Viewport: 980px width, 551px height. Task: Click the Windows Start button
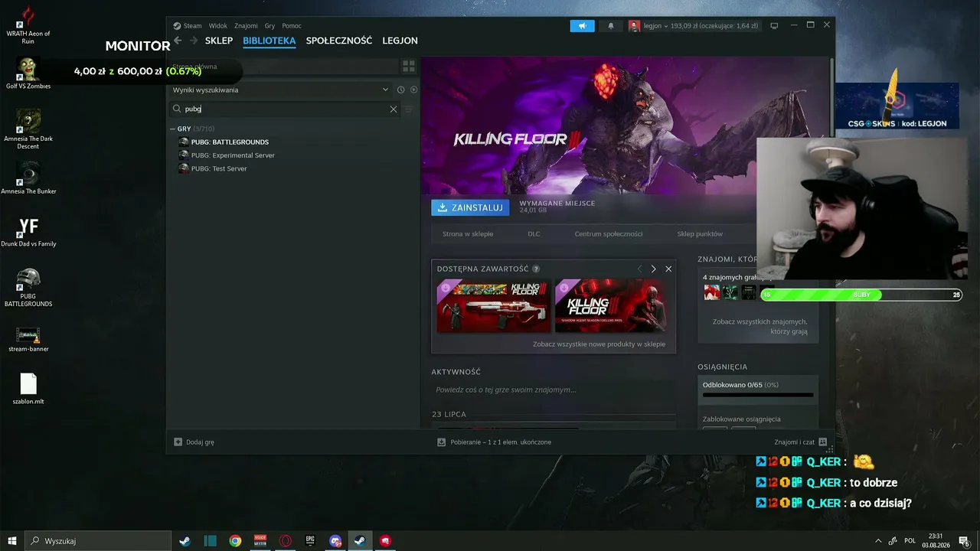11,541
